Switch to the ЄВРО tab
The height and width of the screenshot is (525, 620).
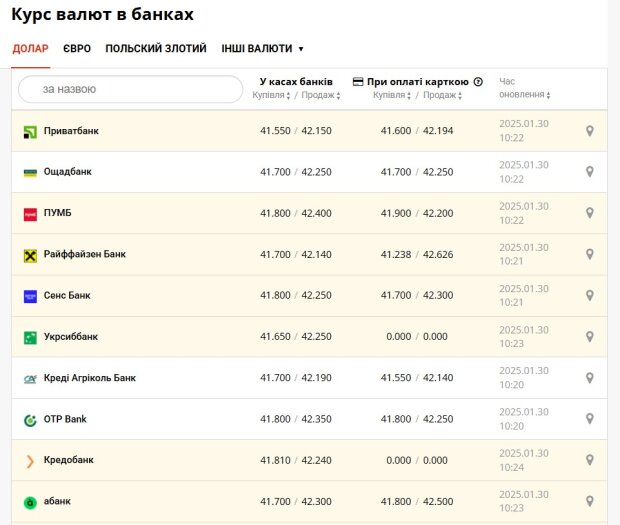77,49
